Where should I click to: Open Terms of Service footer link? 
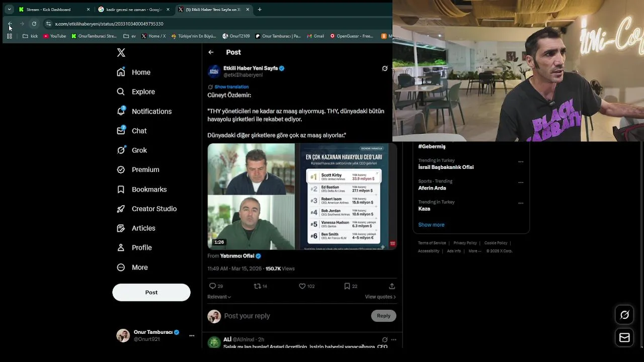pos(432,243)
